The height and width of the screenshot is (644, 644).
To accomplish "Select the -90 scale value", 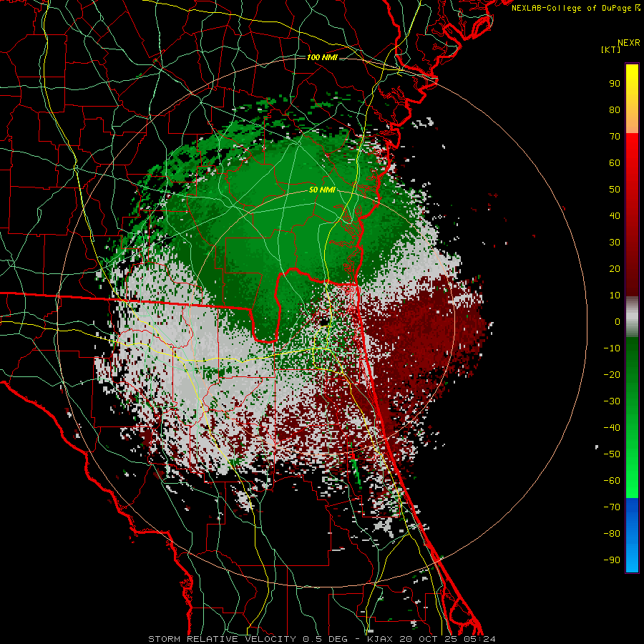I will point(612,560).
